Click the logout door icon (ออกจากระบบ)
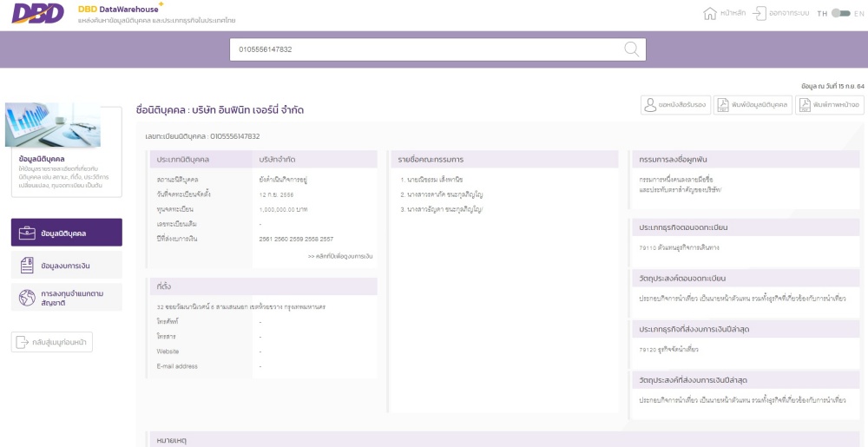Screen dimensions: 868x447 click(759, 13)
